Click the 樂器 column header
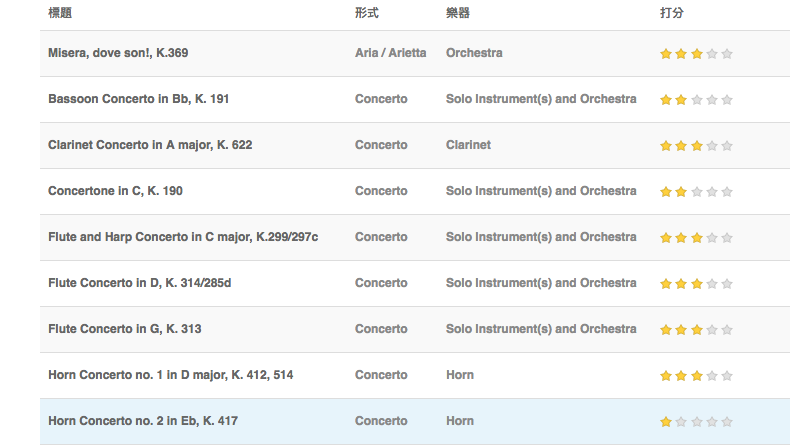The width and height of the screenshot is (807, 446). coord(458,13)
